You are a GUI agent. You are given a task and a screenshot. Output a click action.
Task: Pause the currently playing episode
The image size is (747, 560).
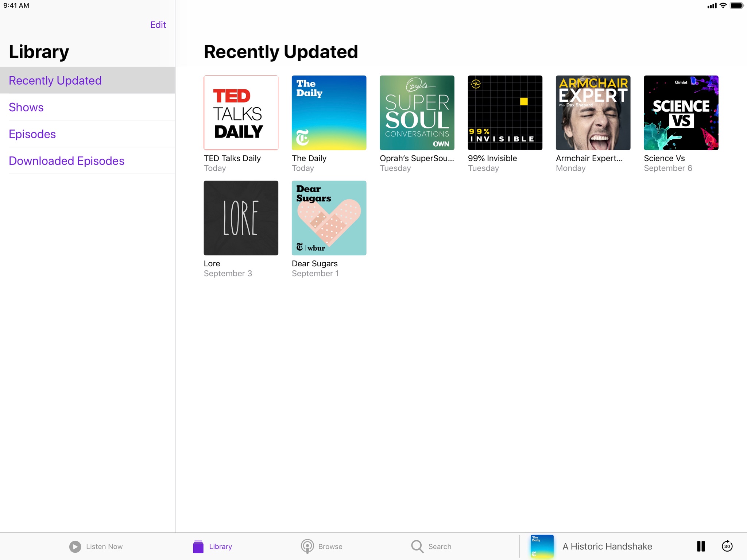(x=701, y=546)
